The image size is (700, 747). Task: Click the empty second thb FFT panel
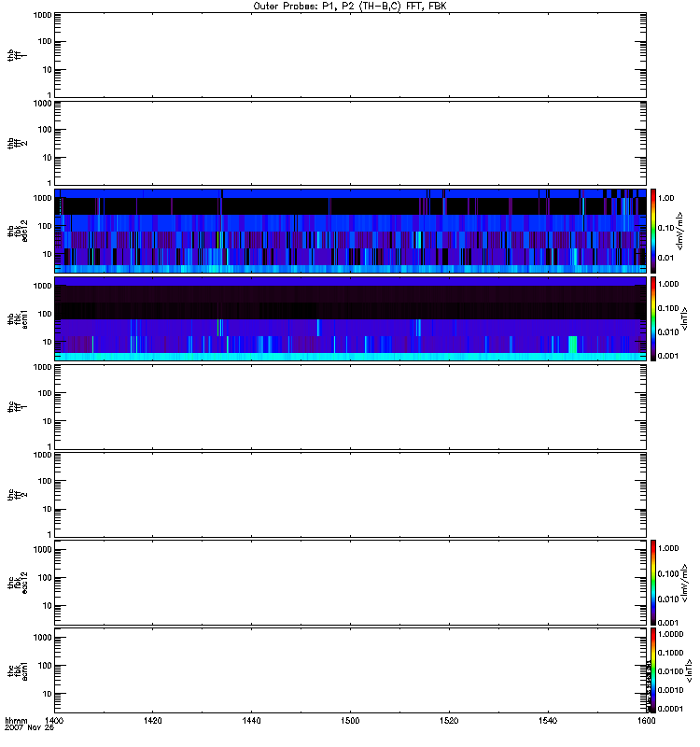tap(349, 142)
